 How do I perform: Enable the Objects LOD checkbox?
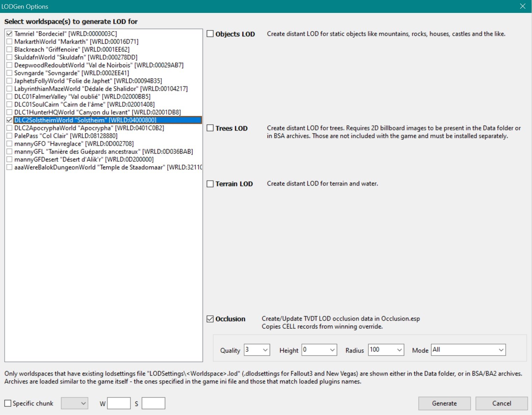point(210,34)
